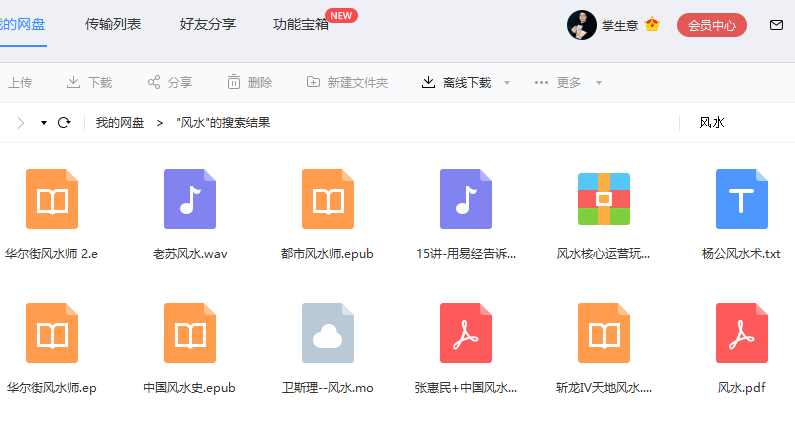Go to 我的网盘 in breadcrumb path
The image size is (795, 435).
coord(120,123)
